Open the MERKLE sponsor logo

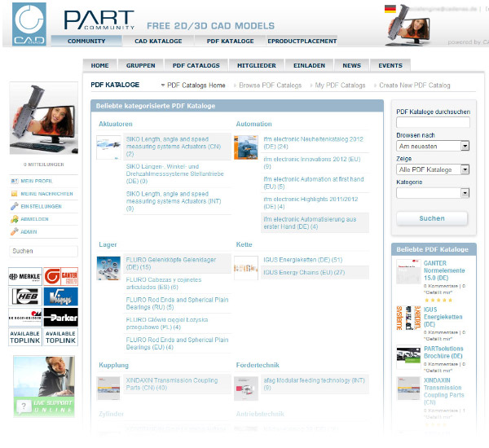[25, 276]
